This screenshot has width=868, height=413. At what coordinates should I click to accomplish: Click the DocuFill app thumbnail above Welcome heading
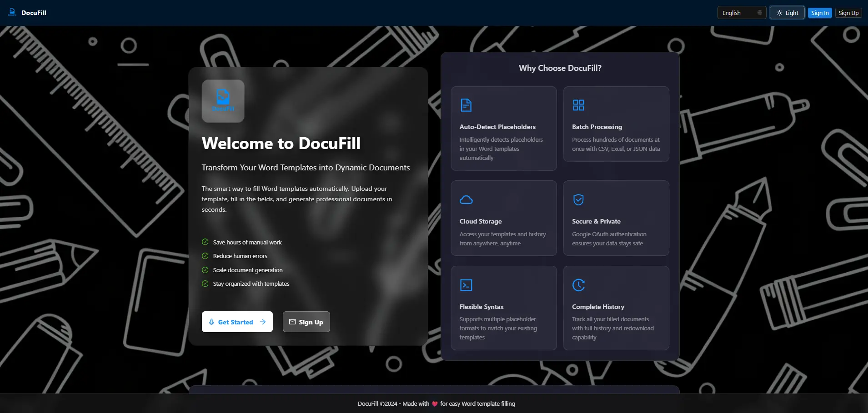tap(223, 101)
